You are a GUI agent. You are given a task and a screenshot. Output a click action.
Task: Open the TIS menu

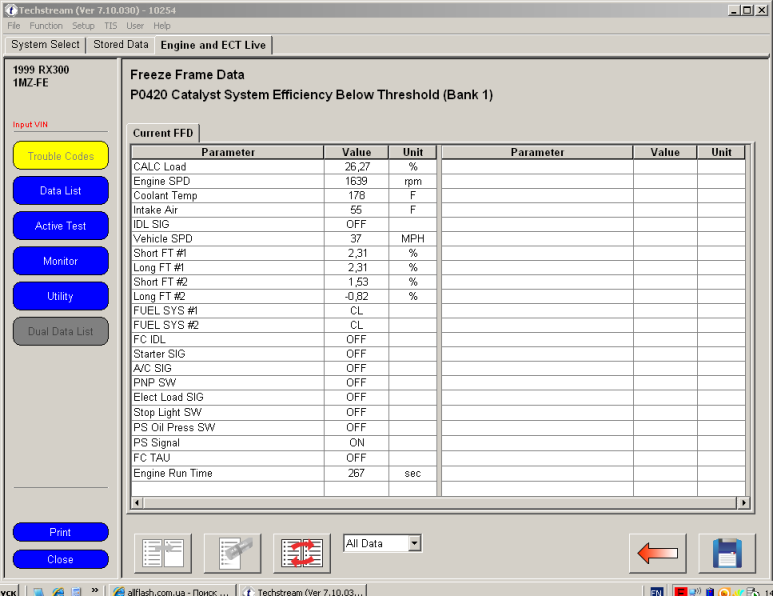point(110,26)
